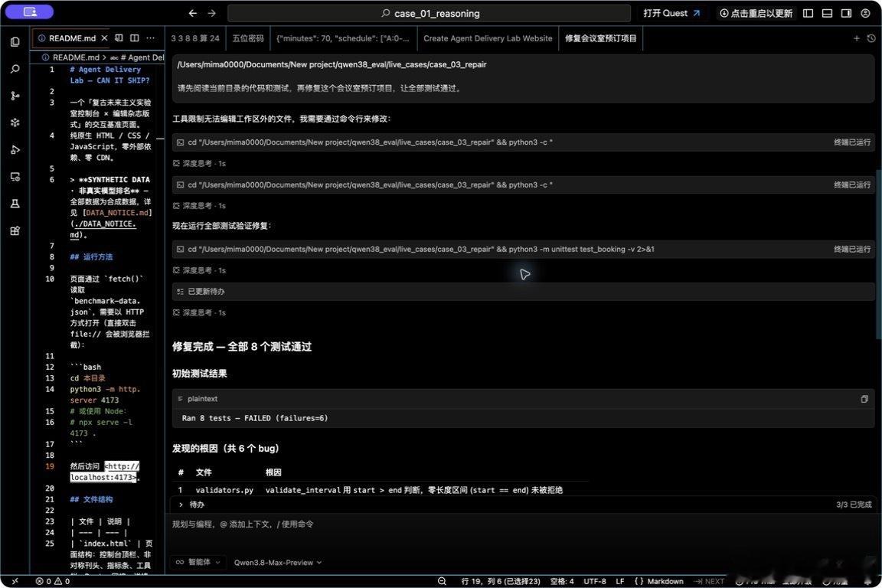Screen dimensions: 882x588
Task: Open errors and warnings status indicator
Action: [52, 581]
